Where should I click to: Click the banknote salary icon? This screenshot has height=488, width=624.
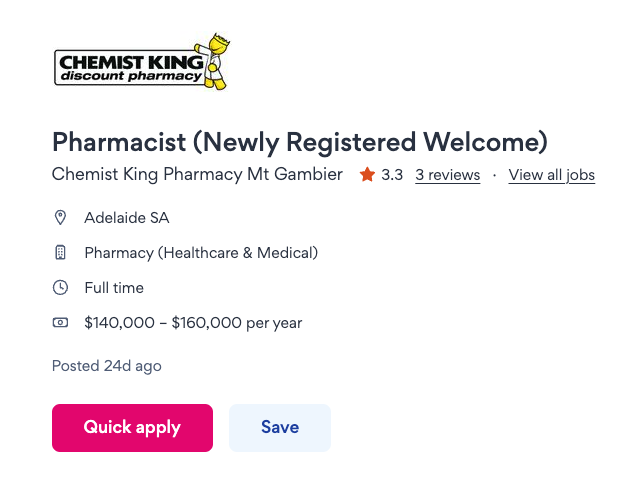click(60, 323)
